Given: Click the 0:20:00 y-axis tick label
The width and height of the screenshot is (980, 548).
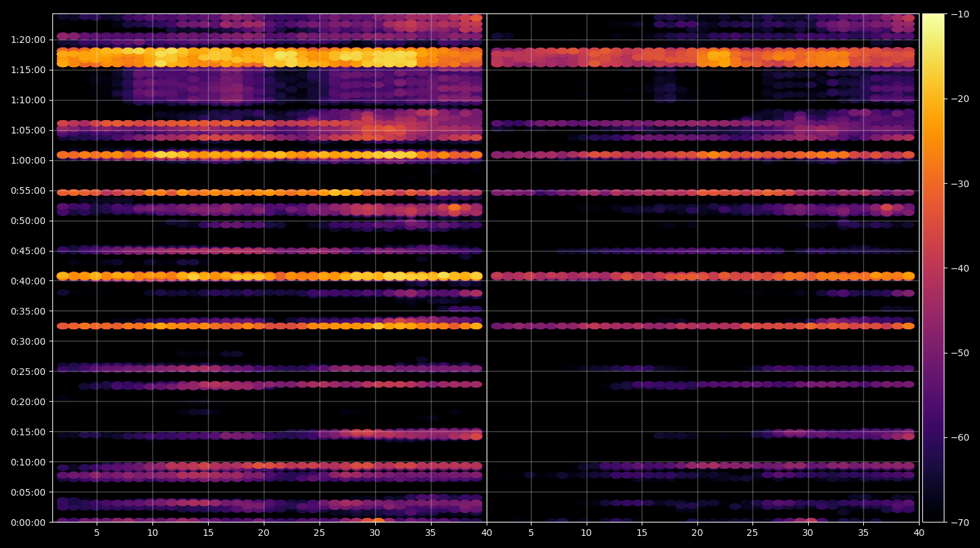Looking at the screenshot, I should coord(28,402).
